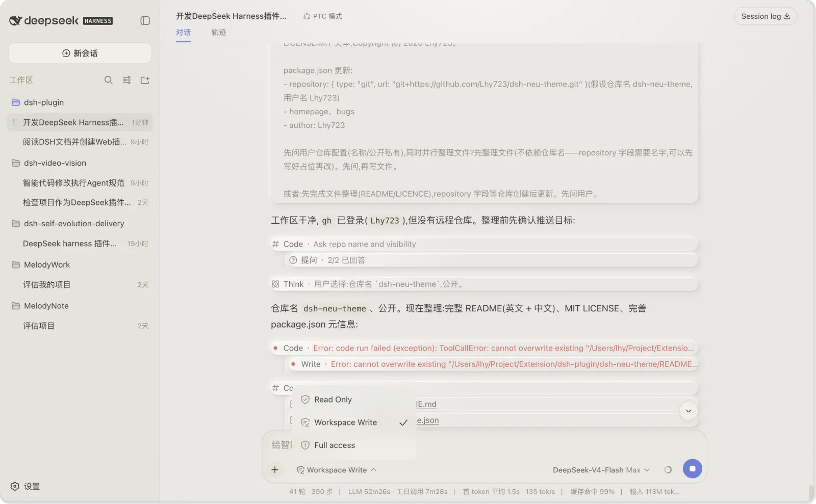This screenshot has width=816, height=504.
Task: Expand the Think 用户选择 step
Action: coord(484,284)
